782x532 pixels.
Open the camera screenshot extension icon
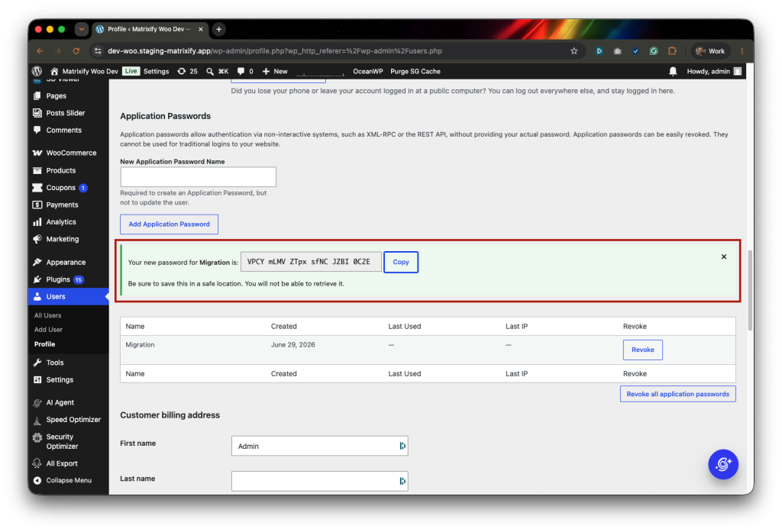[617, 51]
